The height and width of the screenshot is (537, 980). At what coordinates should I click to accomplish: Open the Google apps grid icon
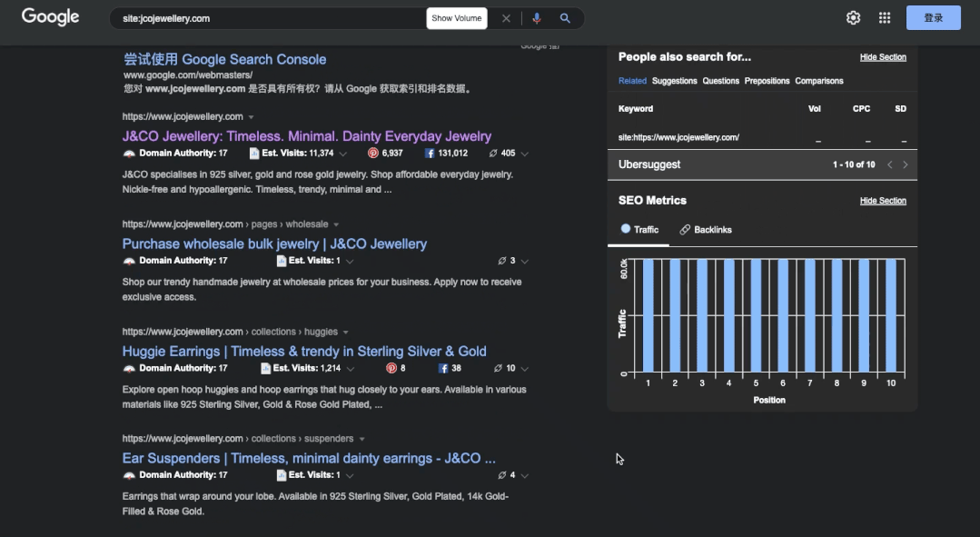885,18
